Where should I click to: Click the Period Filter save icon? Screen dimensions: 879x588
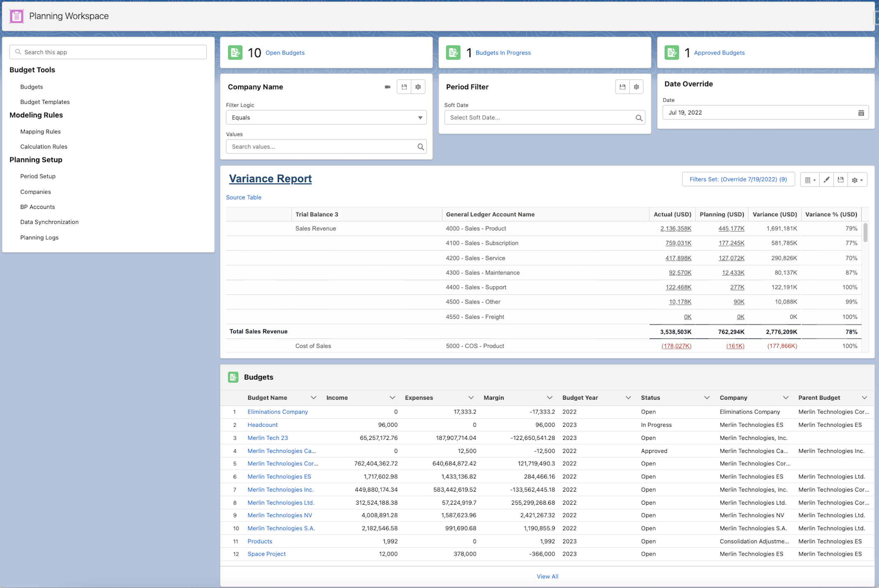pos(622,87)
